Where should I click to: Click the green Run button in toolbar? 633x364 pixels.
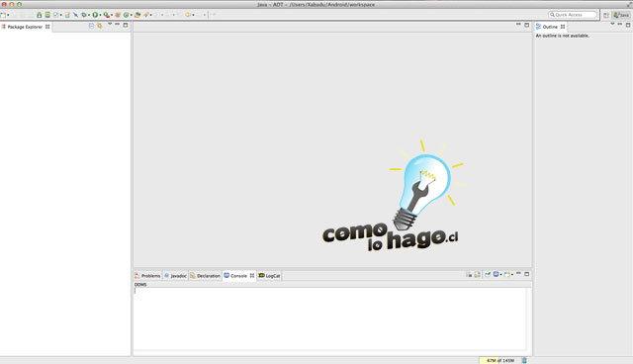pyautogui.click(x=95, y=15)
